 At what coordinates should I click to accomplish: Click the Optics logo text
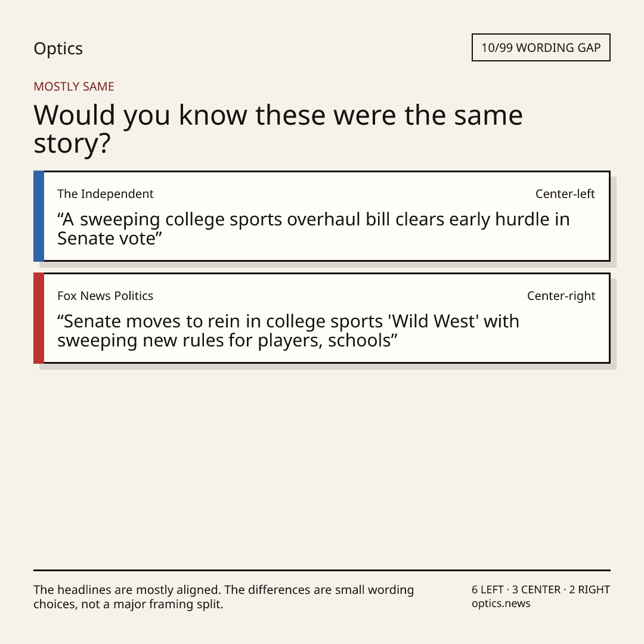[x=58, y=48]
